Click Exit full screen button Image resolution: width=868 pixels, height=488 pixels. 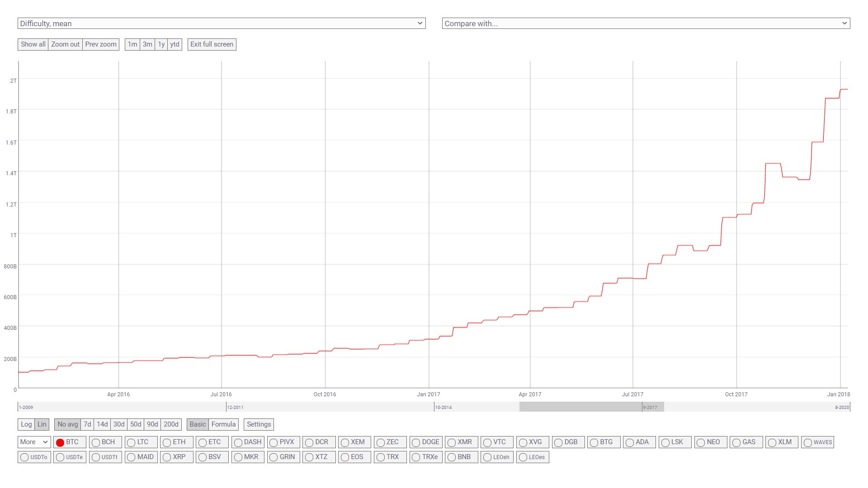coord(212,44)
